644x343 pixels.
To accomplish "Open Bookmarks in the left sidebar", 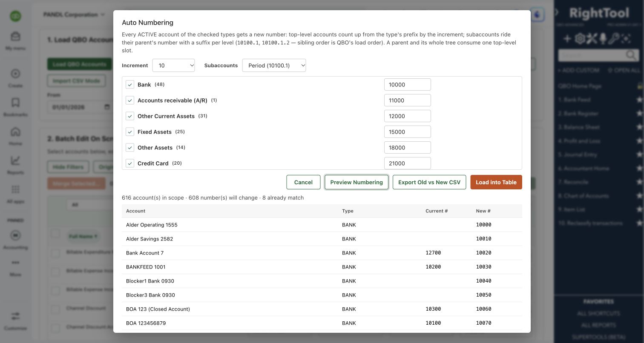I will coord(15,107).
